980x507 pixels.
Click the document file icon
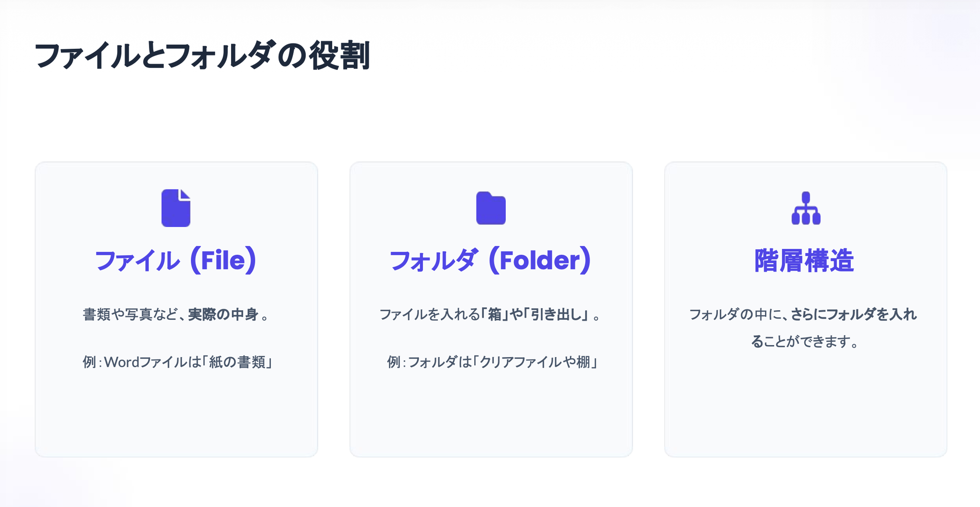(x=176, y=208)
